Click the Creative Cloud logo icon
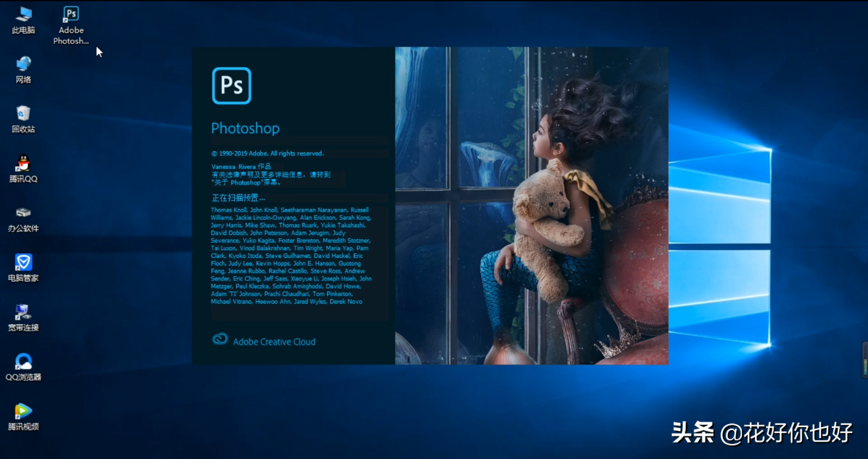 click(x=220, y=339)
